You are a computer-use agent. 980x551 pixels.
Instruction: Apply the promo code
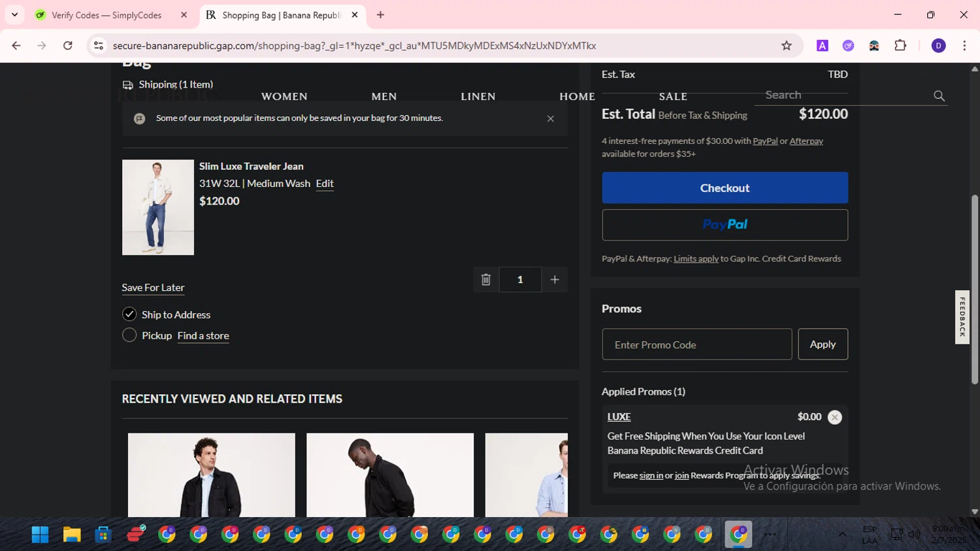coord(823,344)
